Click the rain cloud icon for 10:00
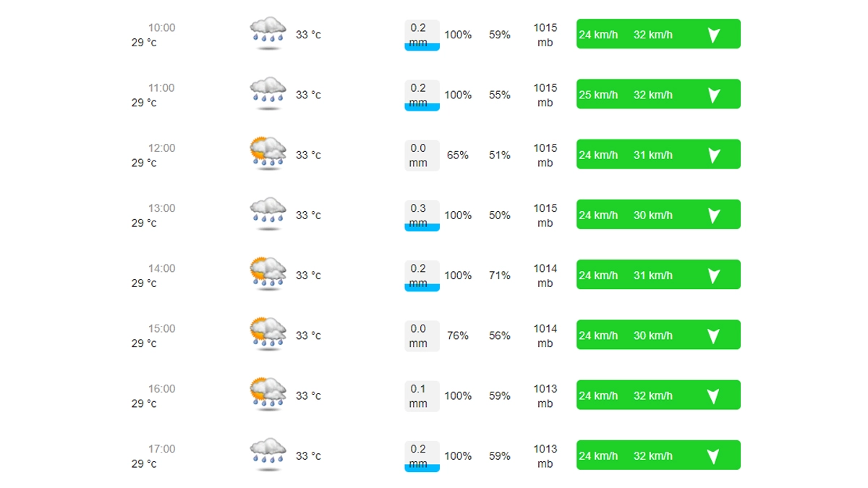 point(268,33)
